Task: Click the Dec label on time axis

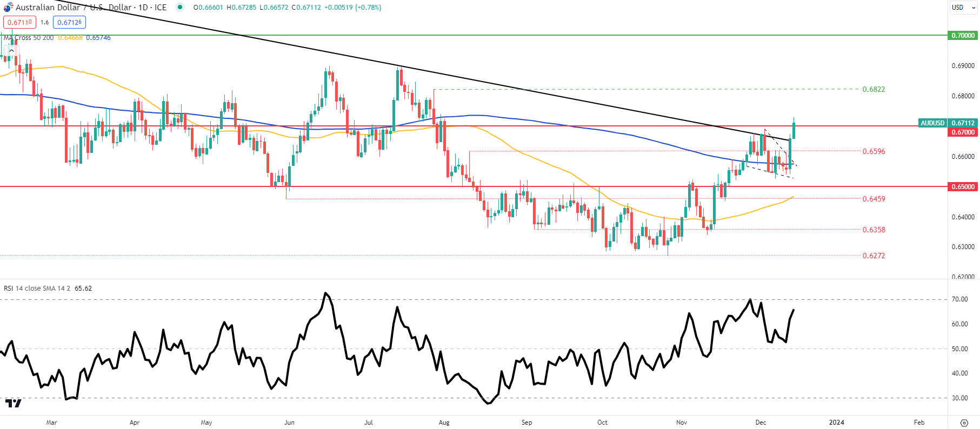Action: tap(761, 423)
